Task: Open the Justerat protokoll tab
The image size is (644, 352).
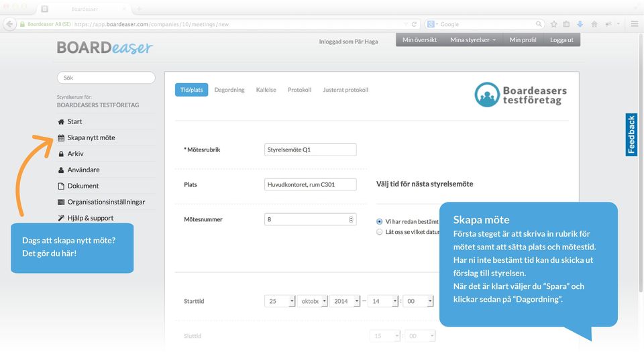Action: pyautogui.click(x=345, y=90)
